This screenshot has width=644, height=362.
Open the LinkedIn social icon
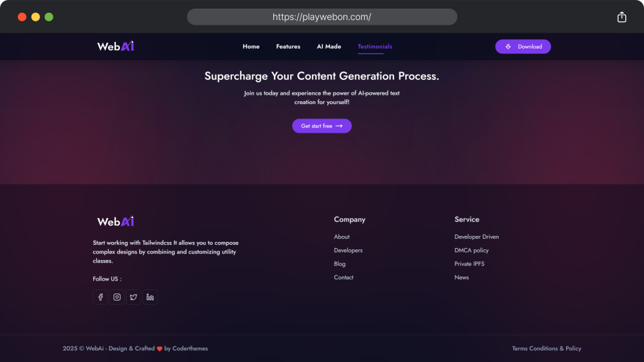click(x=150, y=297)
